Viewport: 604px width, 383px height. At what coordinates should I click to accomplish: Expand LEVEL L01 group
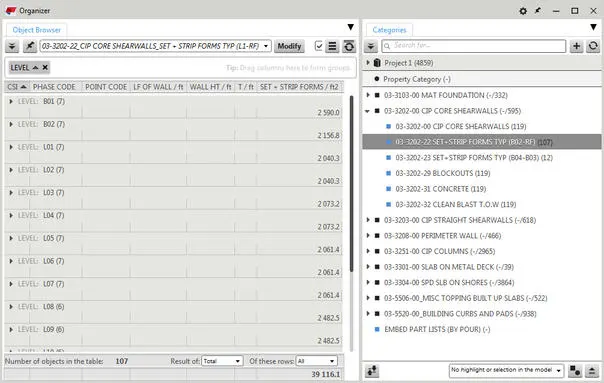click(11, 147)
